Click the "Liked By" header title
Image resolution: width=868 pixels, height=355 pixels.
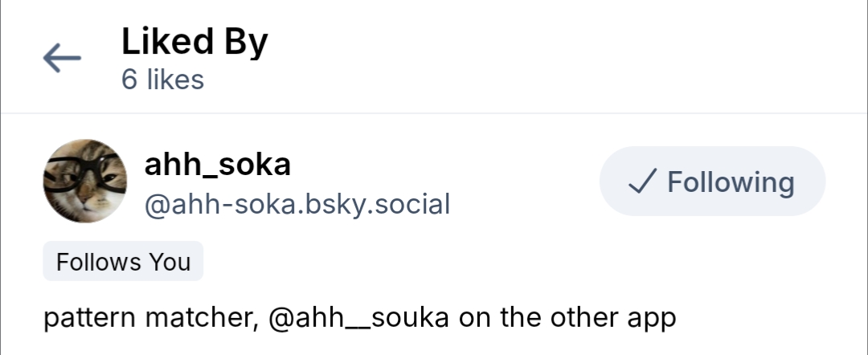(194, 42)
